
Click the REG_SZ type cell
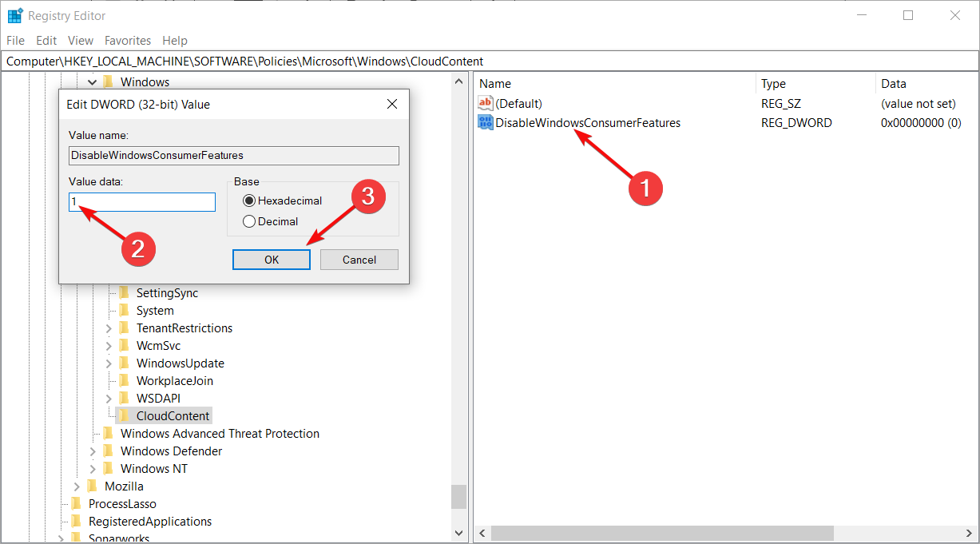pos(781,103)
